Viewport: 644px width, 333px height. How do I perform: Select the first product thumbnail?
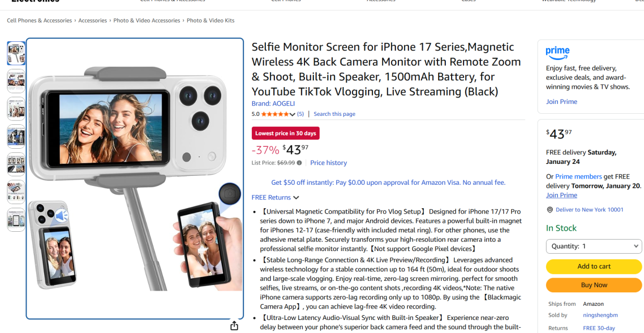16,53
